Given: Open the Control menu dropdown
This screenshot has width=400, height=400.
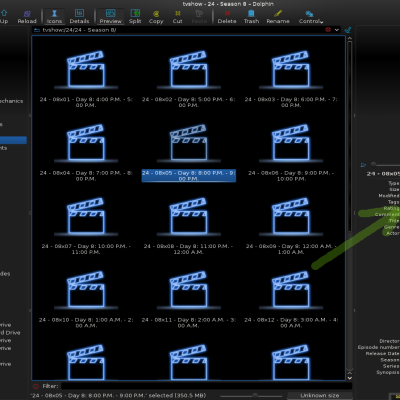Looking at the screenshot, I should (x=311, y=17).
